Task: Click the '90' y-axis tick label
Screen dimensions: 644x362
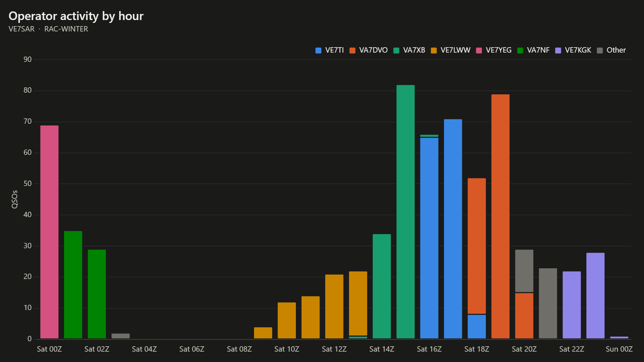Action: click(28, 59)
